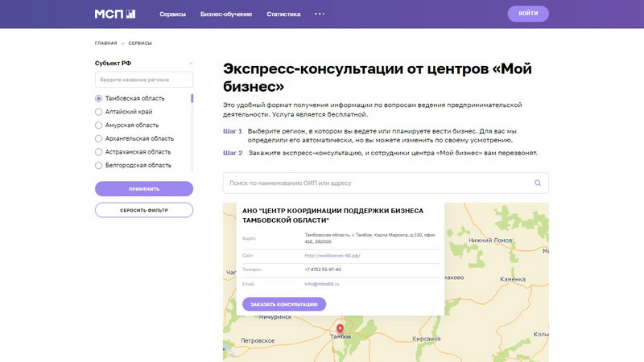The height and width of the screenshot is (362, 644).
Task: Click the info@mbis68.ru email link
Action: 321,284
